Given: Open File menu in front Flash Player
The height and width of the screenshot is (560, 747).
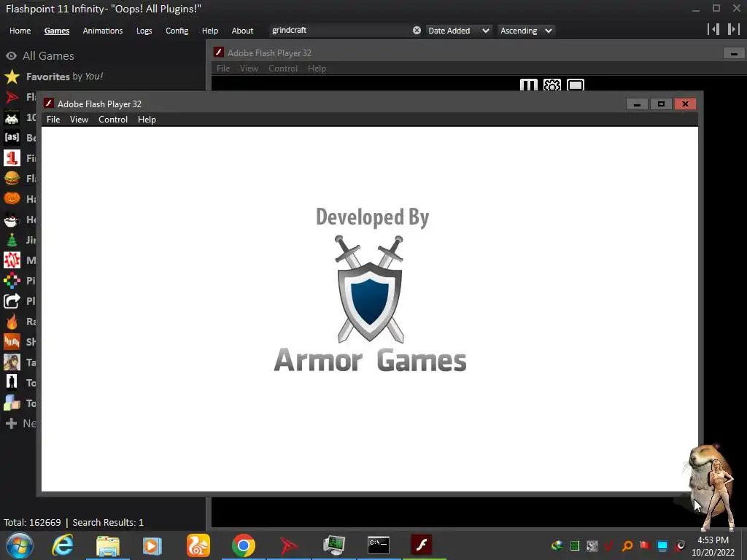Looking at the screenshot, I should [53, 120].
